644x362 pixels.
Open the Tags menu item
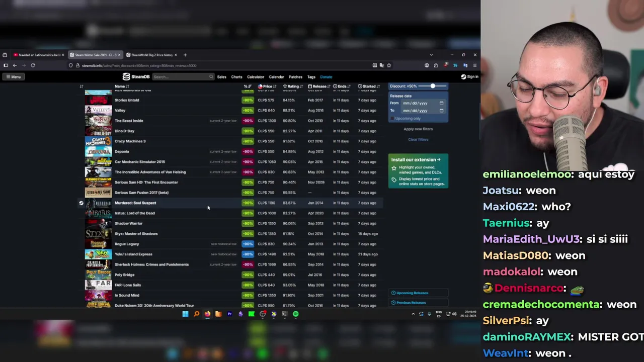pos(311,77)
